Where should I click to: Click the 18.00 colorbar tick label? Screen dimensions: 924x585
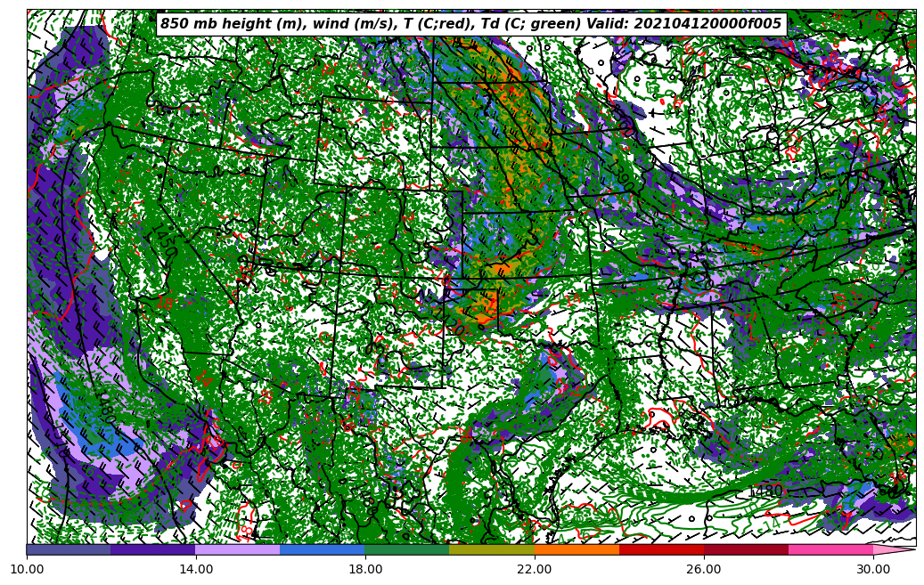click(365, 568)
